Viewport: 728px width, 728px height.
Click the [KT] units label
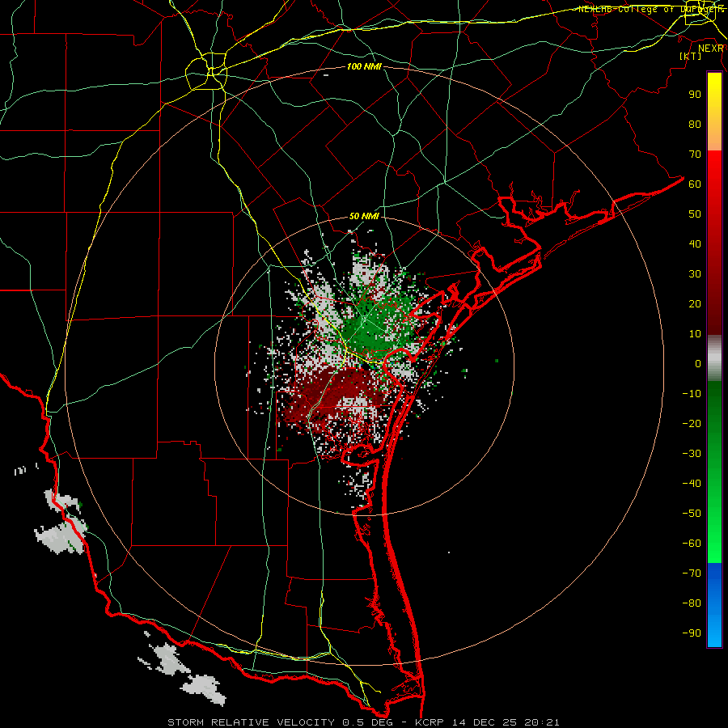(x=690, y=56)
